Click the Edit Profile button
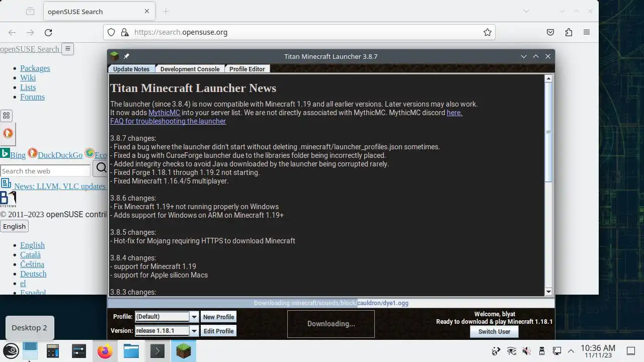This screenshot has height=362, width=644. (x=218, y=331)
